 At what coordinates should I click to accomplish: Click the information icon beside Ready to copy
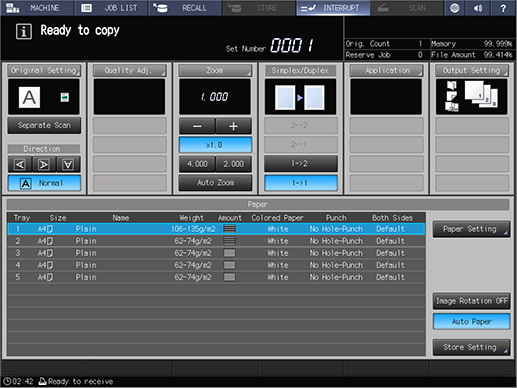(x=24, y=32)
